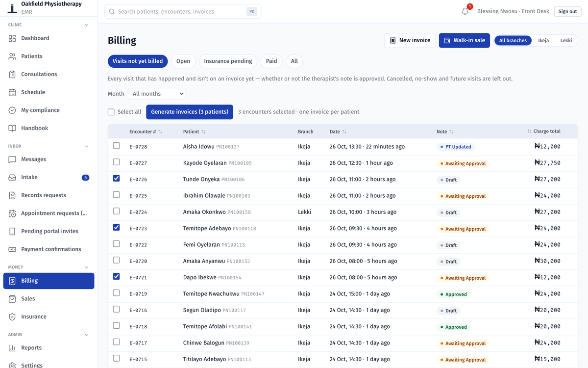Image resolution: width=588 pixels, height=368 pixels.
Task: Open Payment confirmations icon
Action: click(x=12, y=249)
